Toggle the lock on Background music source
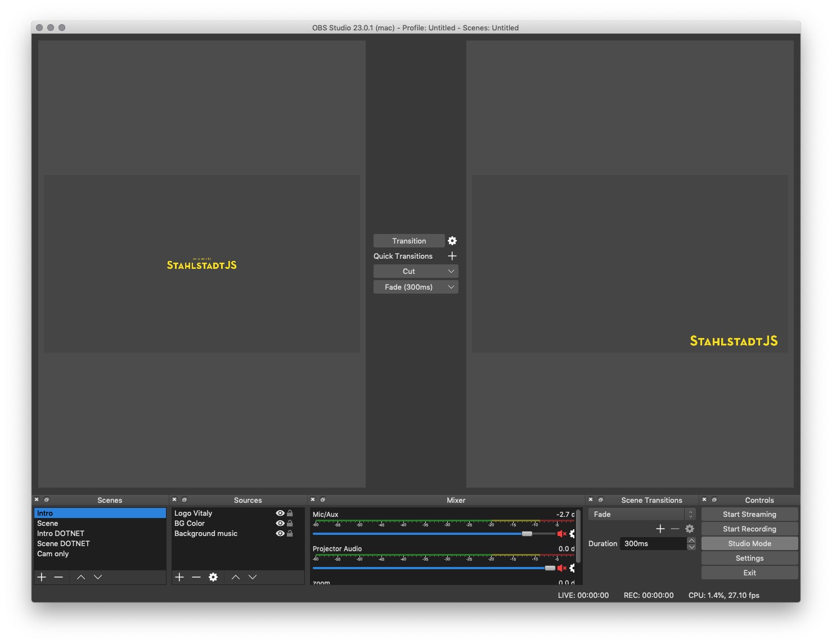 (290, 533)
